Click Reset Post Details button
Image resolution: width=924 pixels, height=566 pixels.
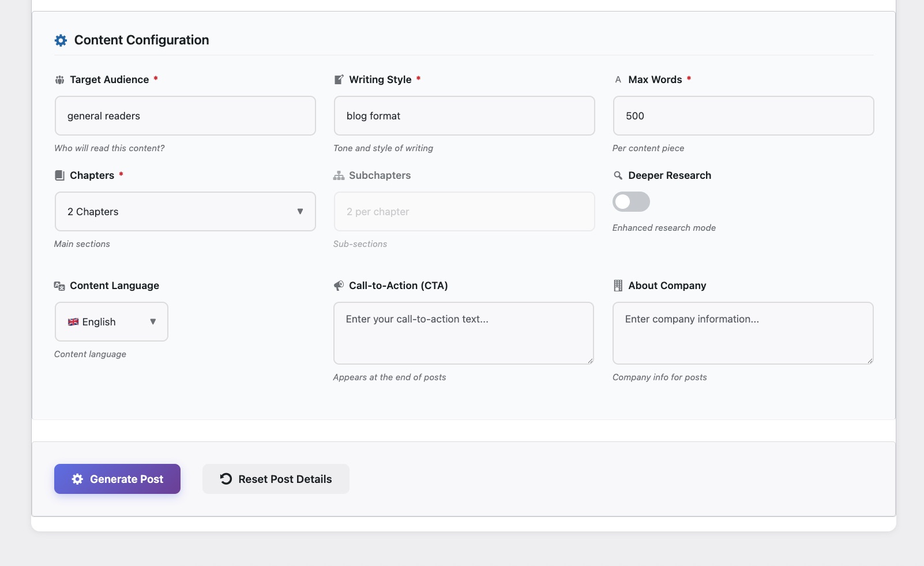(276, 479)
